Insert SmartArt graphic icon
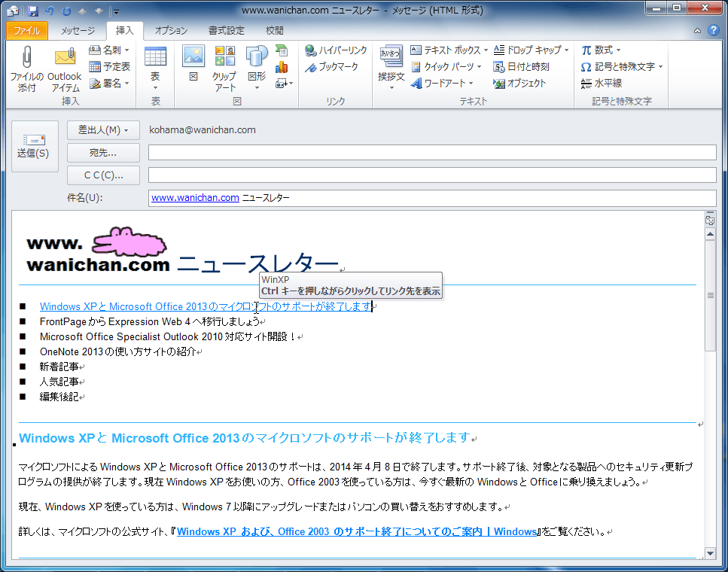Image resolution: width=728 pixels, height=572 pixels. (x=282, y=50)
